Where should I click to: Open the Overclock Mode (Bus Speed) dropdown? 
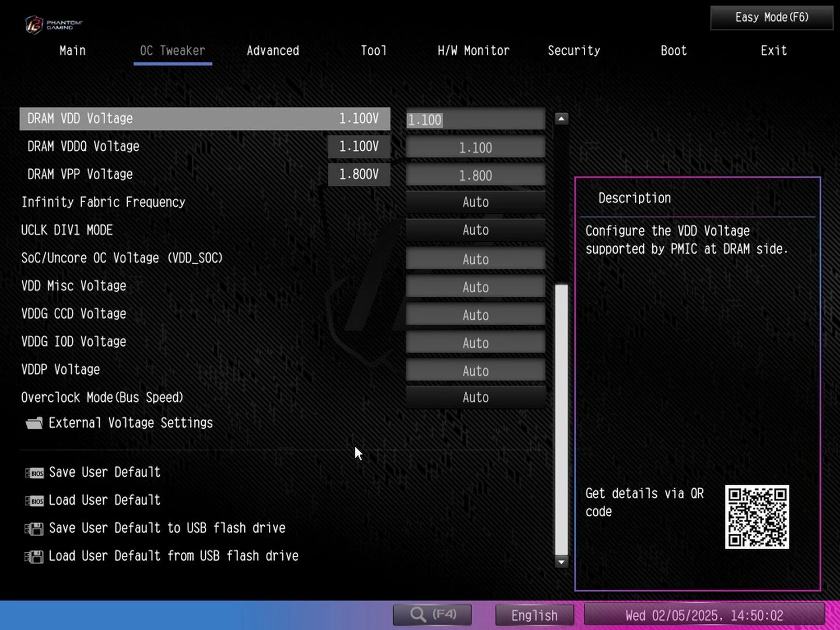(475, 398)
